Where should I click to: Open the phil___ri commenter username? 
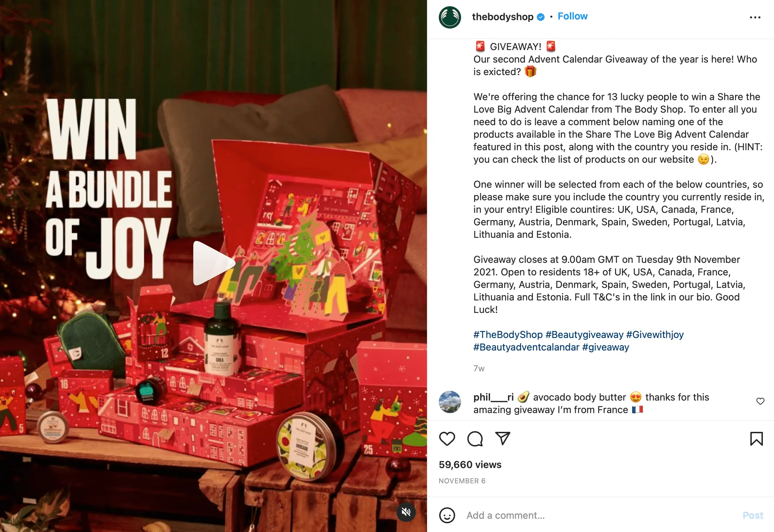[x=493, y=397]
